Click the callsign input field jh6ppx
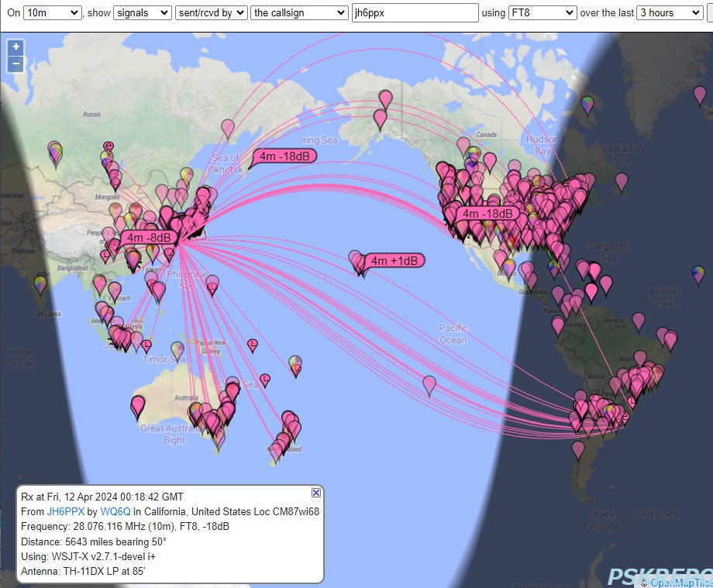 click(x=415, y=12)
